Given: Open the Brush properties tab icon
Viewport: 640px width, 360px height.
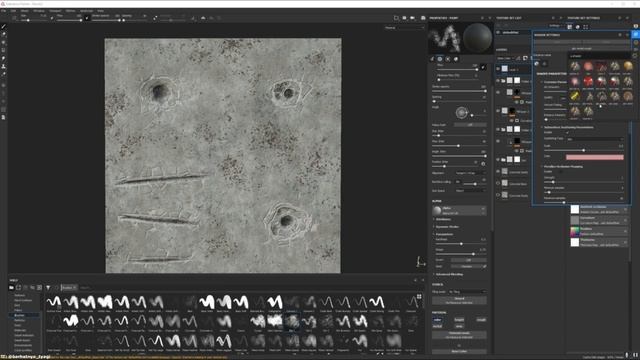Looking at the screenshot, I should coord(432,59).
